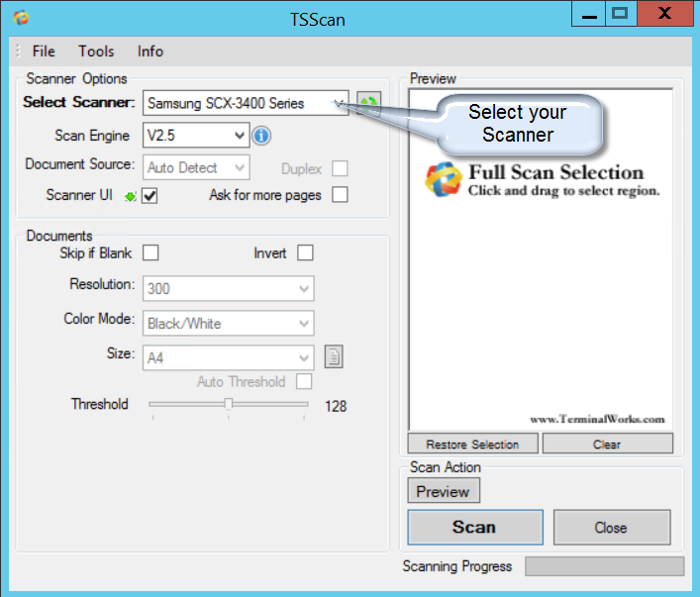Enable Ask for more pages checkbox
This screenshot has height=597, width=700.
pyautogui.click(x=340, y=195)
